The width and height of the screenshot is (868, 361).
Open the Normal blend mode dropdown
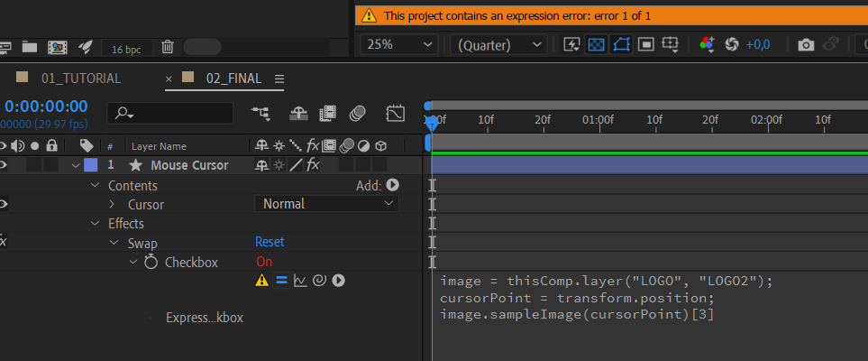(x=326, y=204)
